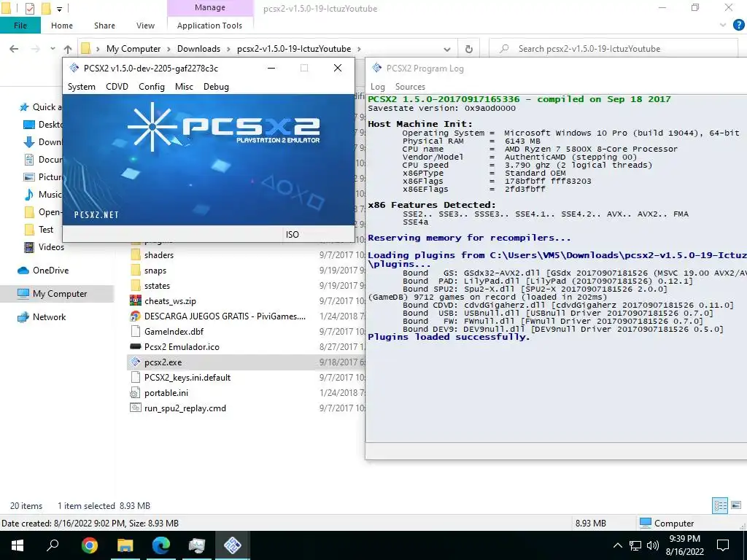This screenshot has width=747, height=560.
Task: Expand the chevron after Downloads breadcrumb
Action: pyautogui.click(x=228, y=49)
